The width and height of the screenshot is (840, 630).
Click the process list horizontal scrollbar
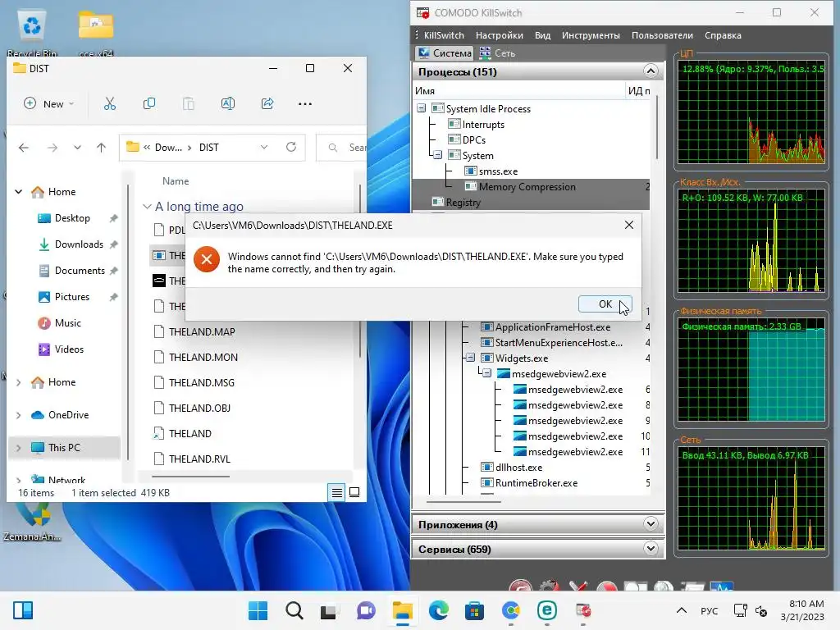(463, 502)
